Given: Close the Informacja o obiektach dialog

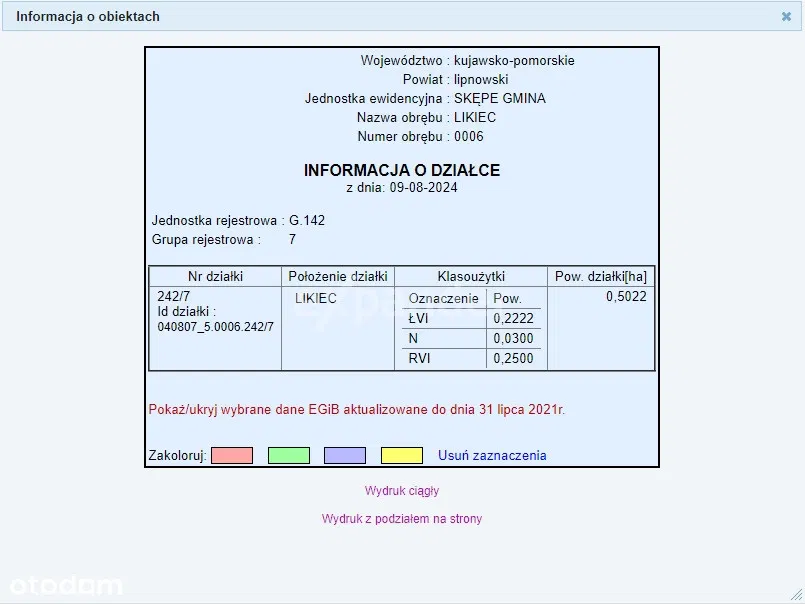Looking at the screenshot, I should click(x=786, y=17).
